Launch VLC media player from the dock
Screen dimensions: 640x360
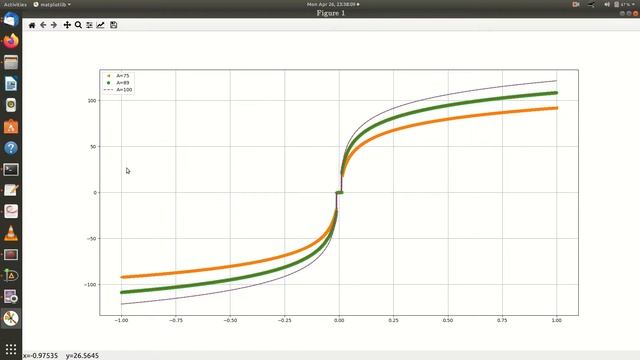pyautogui.click(x=11, y=233)
